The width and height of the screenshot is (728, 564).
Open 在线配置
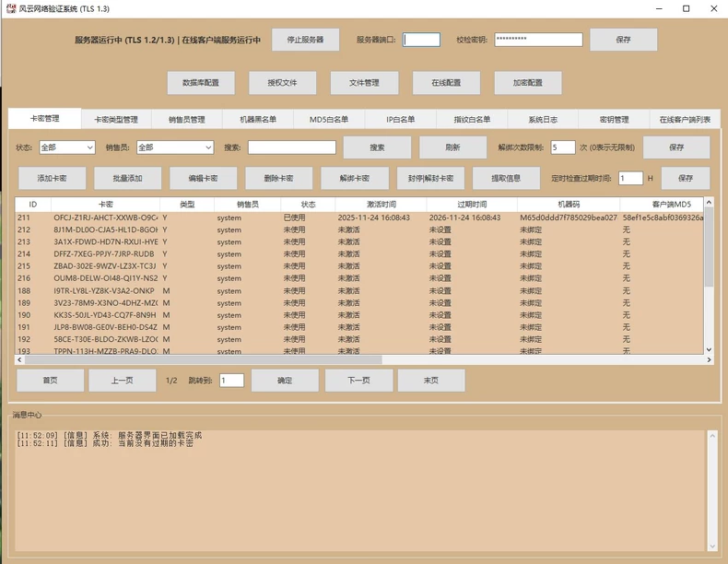tap(446, 83)
